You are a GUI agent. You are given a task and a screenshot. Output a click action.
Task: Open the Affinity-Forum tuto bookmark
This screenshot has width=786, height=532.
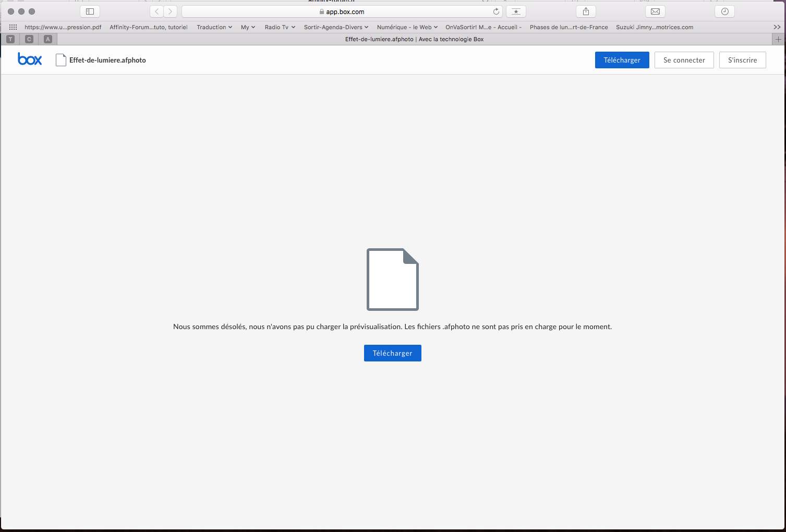[149, 27]
